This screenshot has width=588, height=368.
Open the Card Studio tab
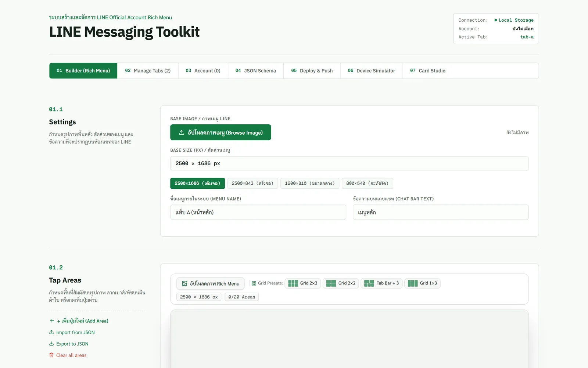point(428,71)
